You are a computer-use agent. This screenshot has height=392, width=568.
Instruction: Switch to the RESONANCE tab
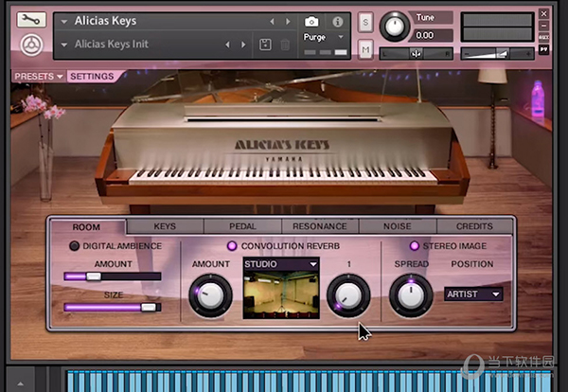tap(320, 226)
